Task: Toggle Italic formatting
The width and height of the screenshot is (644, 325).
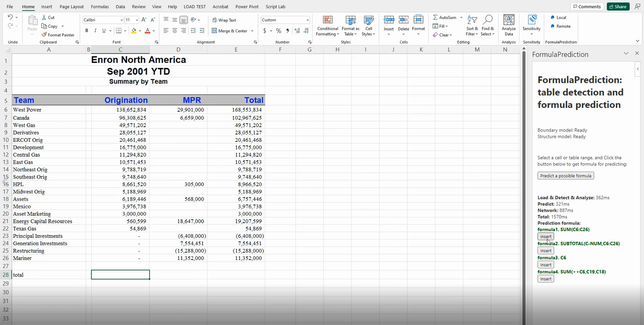Action: [95, 31]
